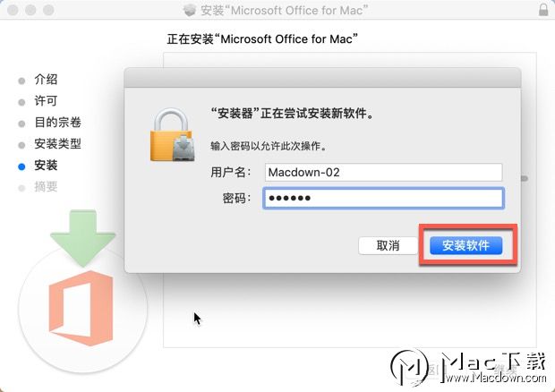Image resolution: width=555 pixels, height=392 pixels.
Task: Click the padlock installer icon in dialog
Action: click(173, 135)
